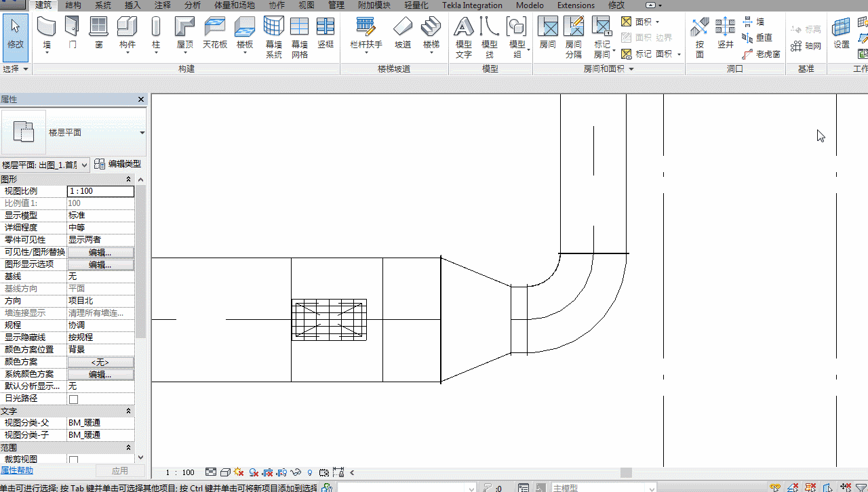Image resolution: width=868 pixels, height=492 pixels.
Task: Select the 栏杆扶手 railing tool
Action: [366, 34]
